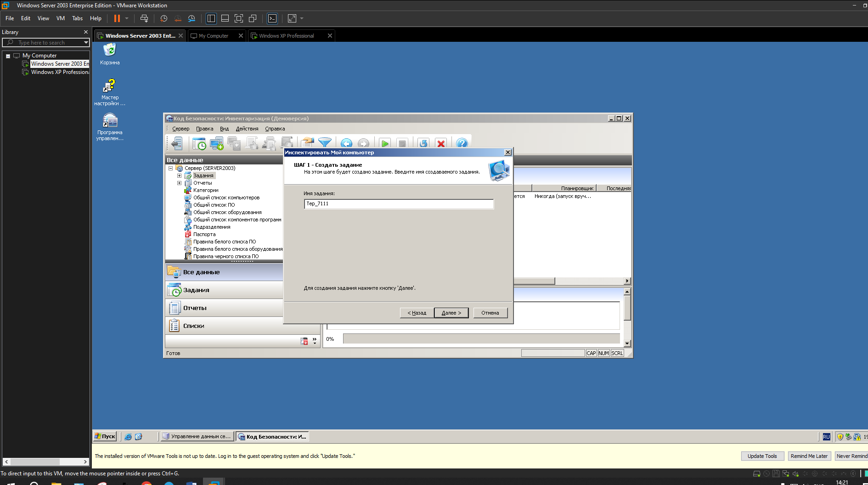
Task: Click the greyed passport computer toolbar icon
Action: [x=234, y=144]
